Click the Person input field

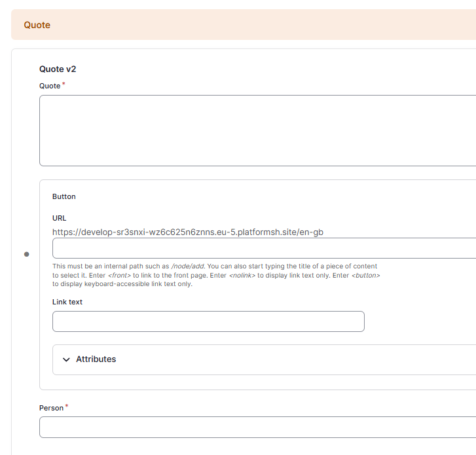click(257, 427)
